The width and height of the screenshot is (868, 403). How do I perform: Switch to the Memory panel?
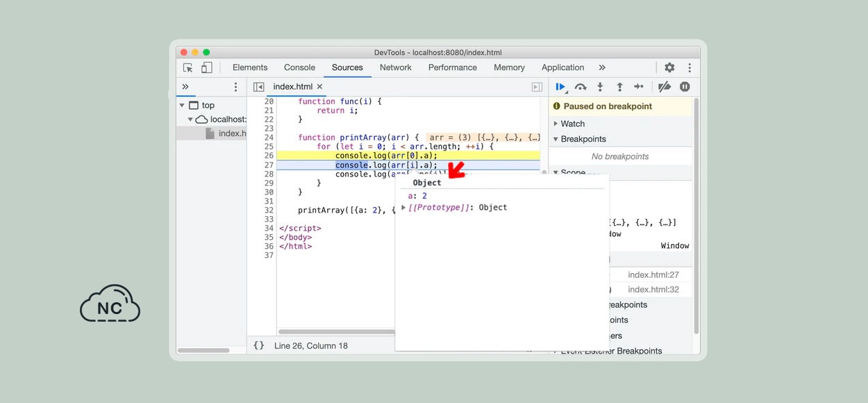tap(509, 67)
